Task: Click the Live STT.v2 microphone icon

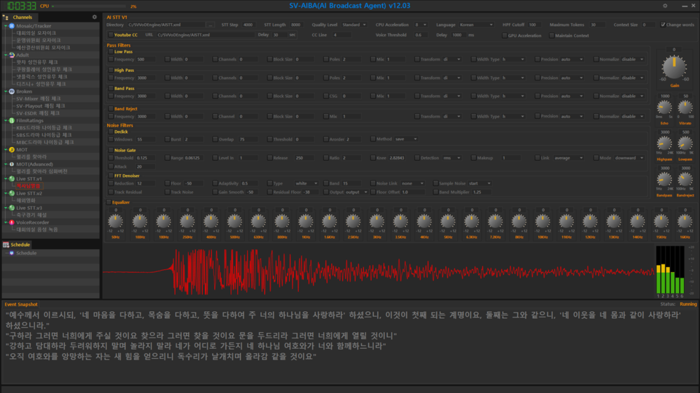Action: (x=12, y=193)
